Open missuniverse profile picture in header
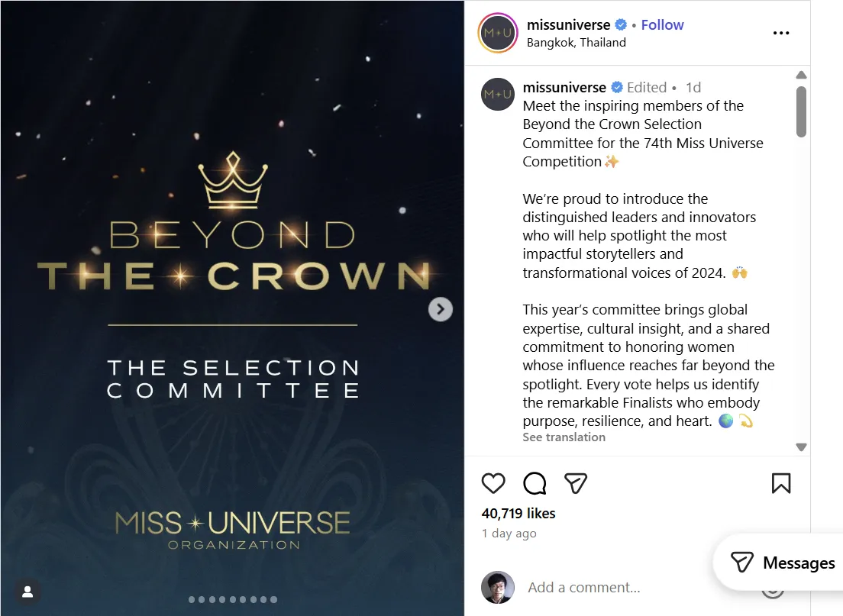Image resolution: width=843 pixels, height=616 pixels. click(x=496, y=34)
